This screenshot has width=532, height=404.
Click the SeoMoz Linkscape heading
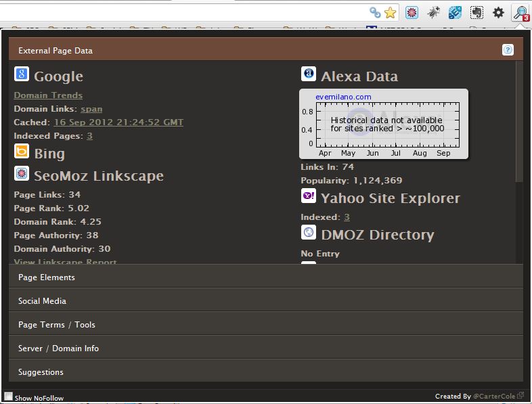[x=99, y=176]
